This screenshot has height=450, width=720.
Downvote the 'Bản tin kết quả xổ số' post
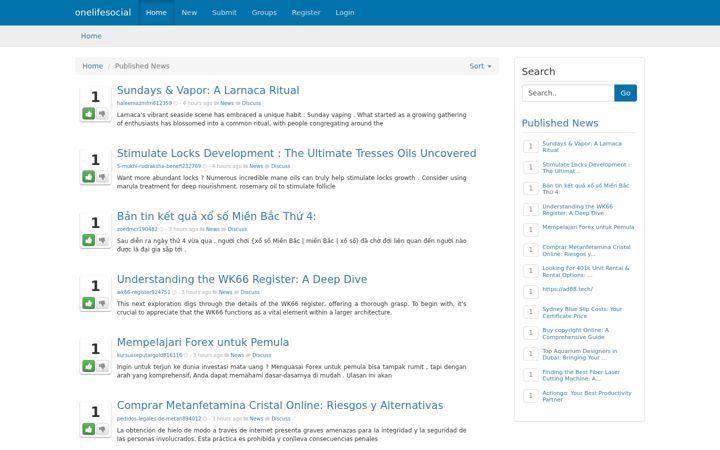[102, 240]
